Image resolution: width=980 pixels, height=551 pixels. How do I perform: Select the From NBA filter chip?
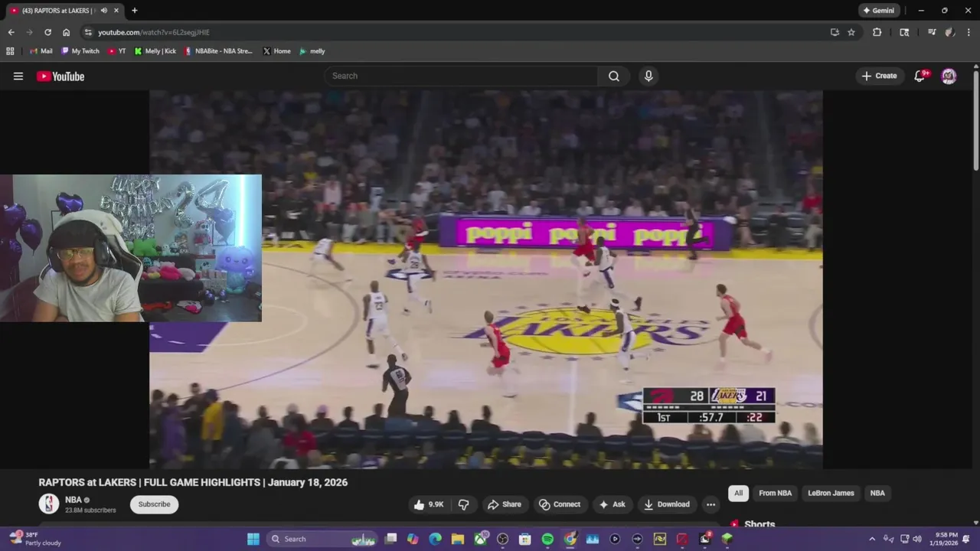coord(775,493)
